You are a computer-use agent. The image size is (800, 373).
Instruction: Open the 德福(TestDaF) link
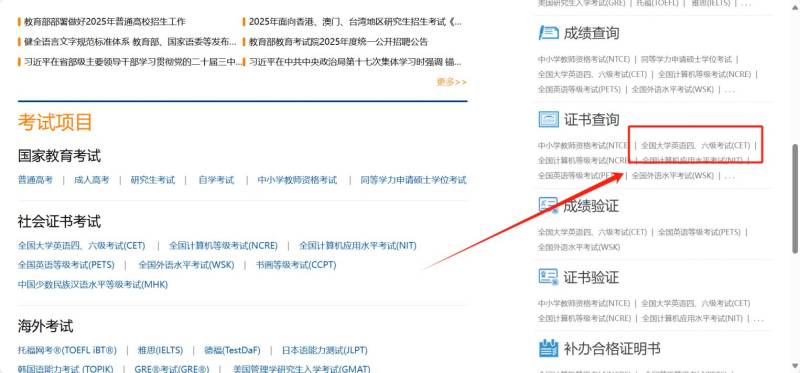pyautogui.click(x=232, y=351)
